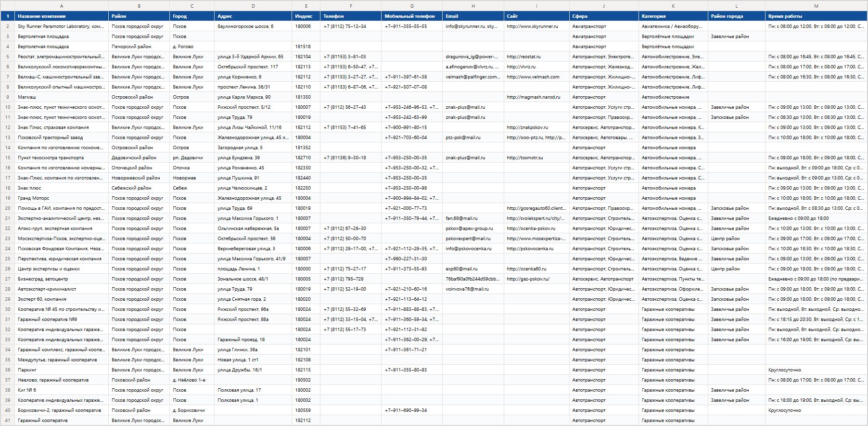The width and height of the screenshot is (868, 434).
Task: Click the 'Время работы' header cell
Action: [816, 16]
